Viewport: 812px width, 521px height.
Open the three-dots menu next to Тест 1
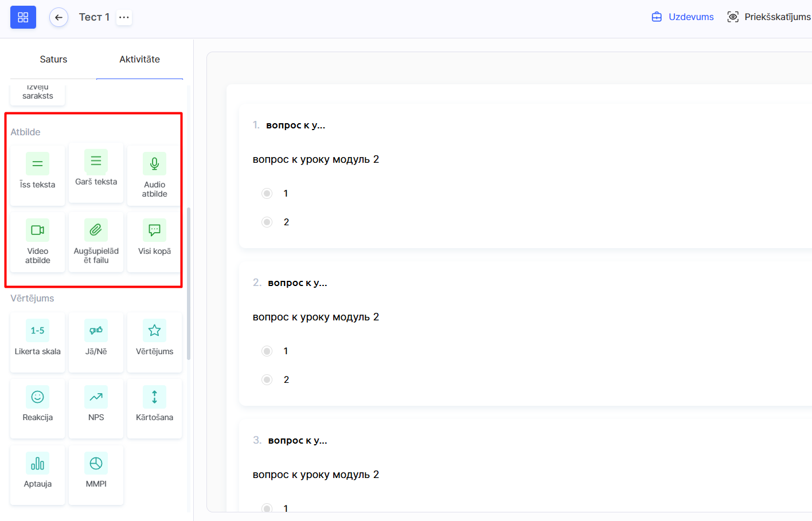[x=124, y=18]
